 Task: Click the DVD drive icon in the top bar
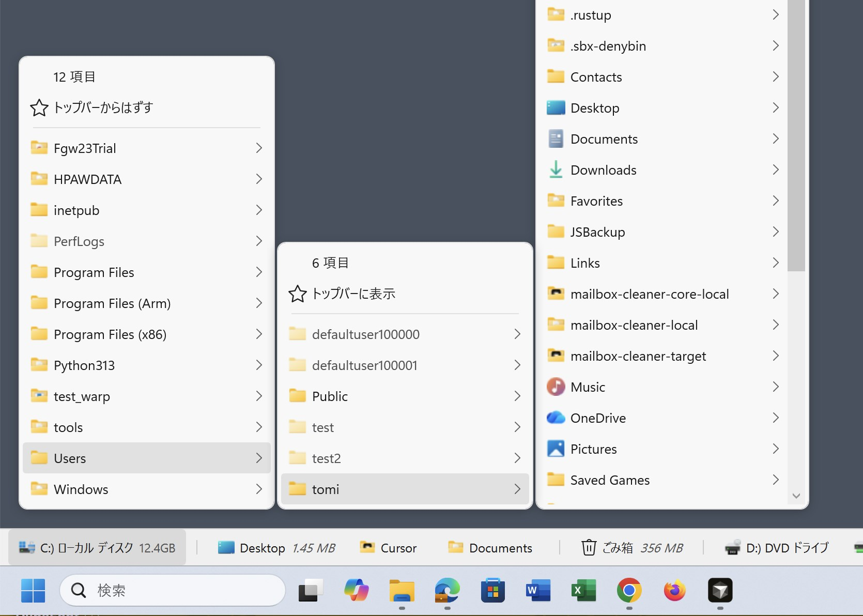tap(733, 547)
